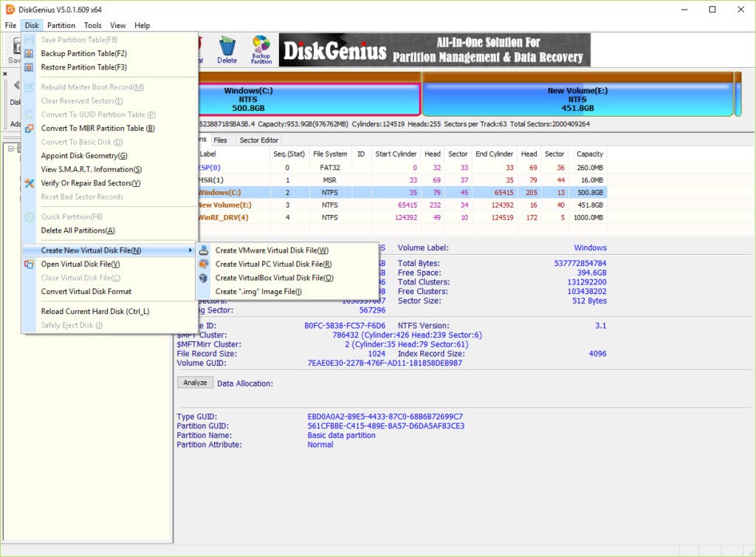Click the DiskGenius banner
Screen dimensions: 756x557
click(434, 49)
